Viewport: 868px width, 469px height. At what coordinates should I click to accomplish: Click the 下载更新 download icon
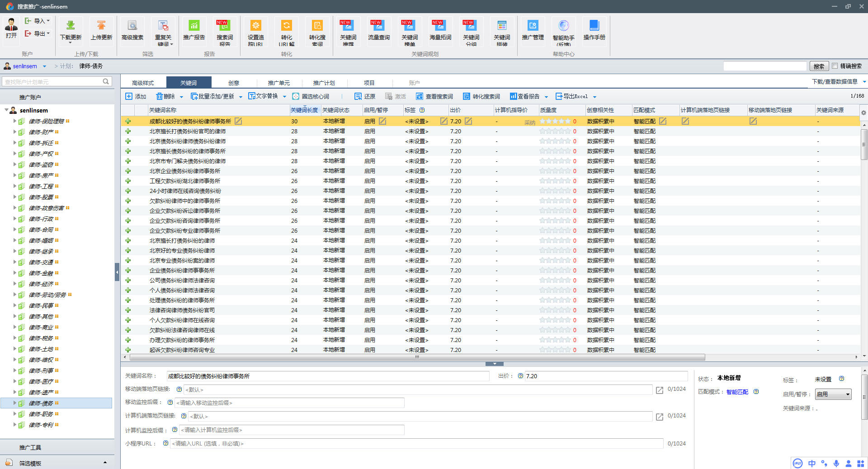[71, 26]
